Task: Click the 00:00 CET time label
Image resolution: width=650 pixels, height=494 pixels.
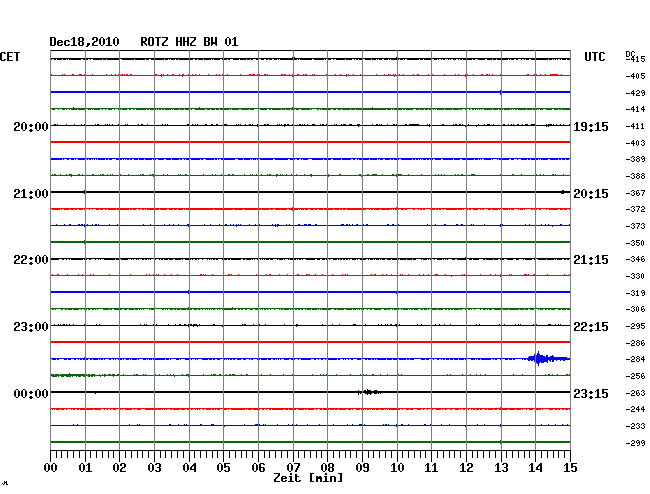Action: tap(31, 393)
